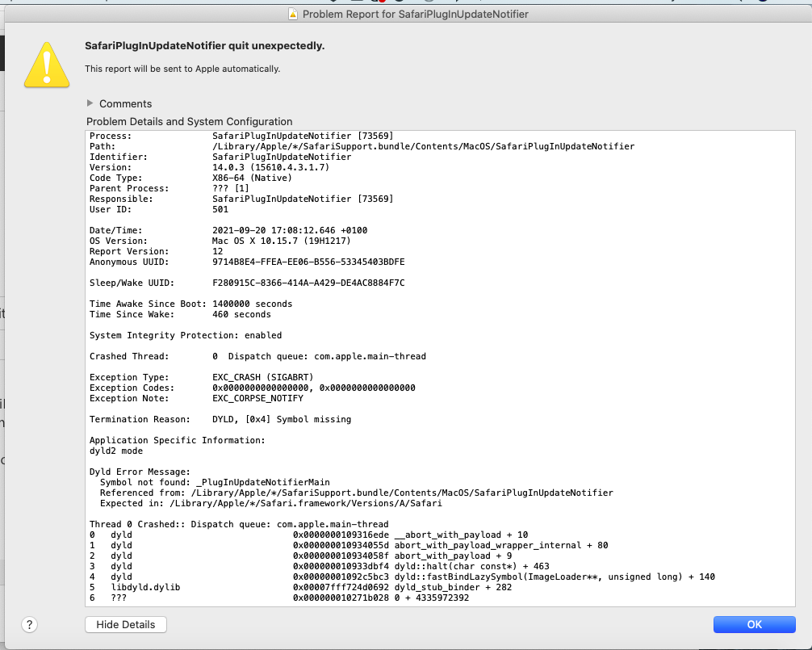Click code type 'X86-64 (Native)'
This screenshot has width=812, height=650.
point(252,178)
